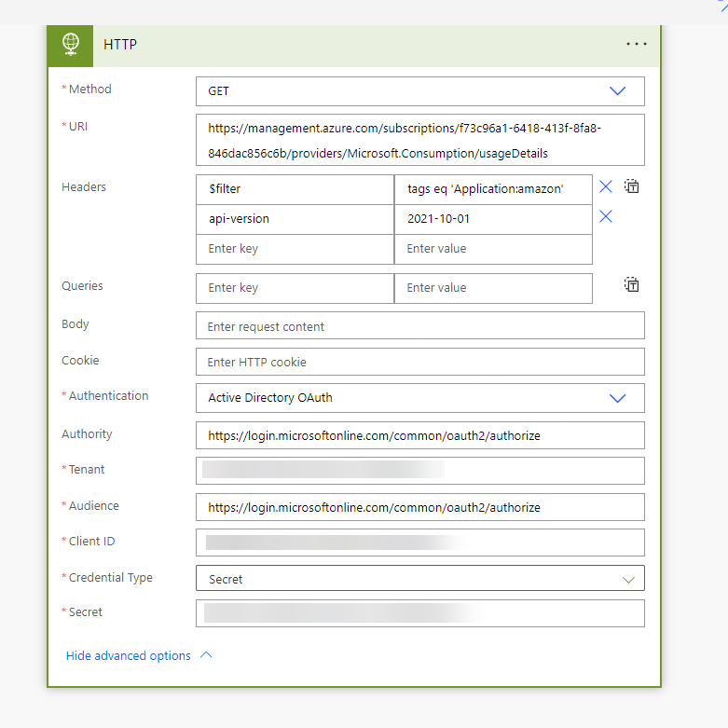Viewport: 728px width, 728px height.
Task: Click the Queries Enter key field
Action: pyautogui.click(x=295, y=288)
